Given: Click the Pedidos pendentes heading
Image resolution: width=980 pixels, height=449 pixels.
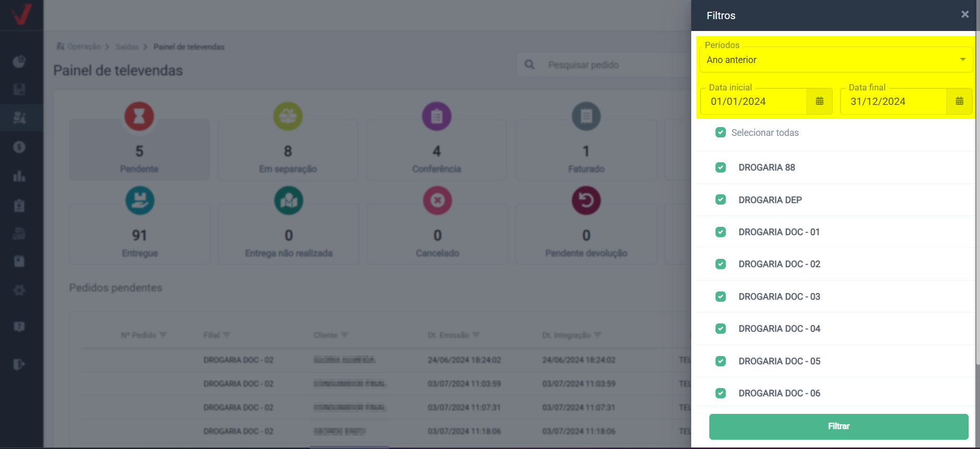Looking at the screenshot, I should (116, 288).
